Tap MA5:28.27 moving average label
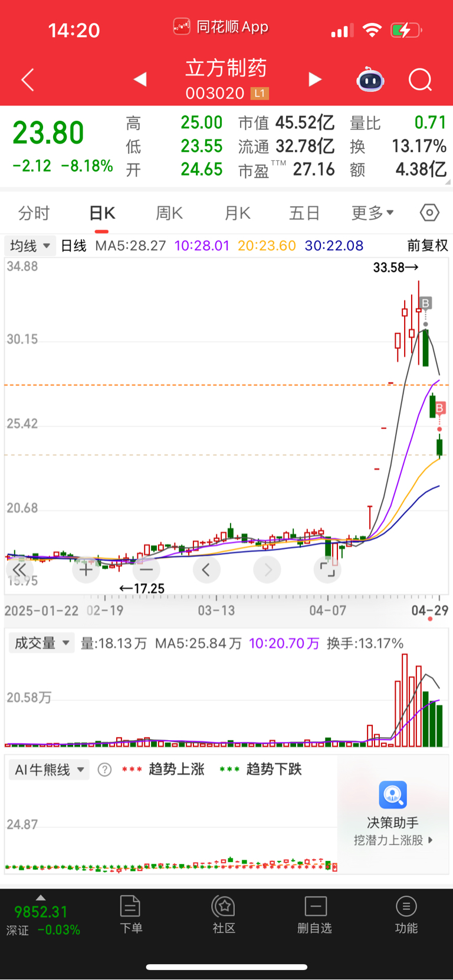453x980 pixels. 131,246
